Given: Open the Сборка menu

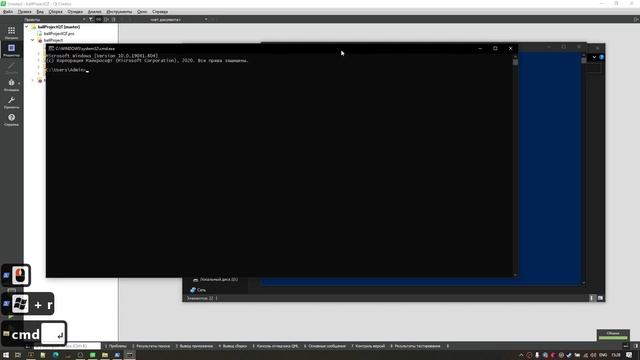Looking at the screenshot, I should click(56, 12).
